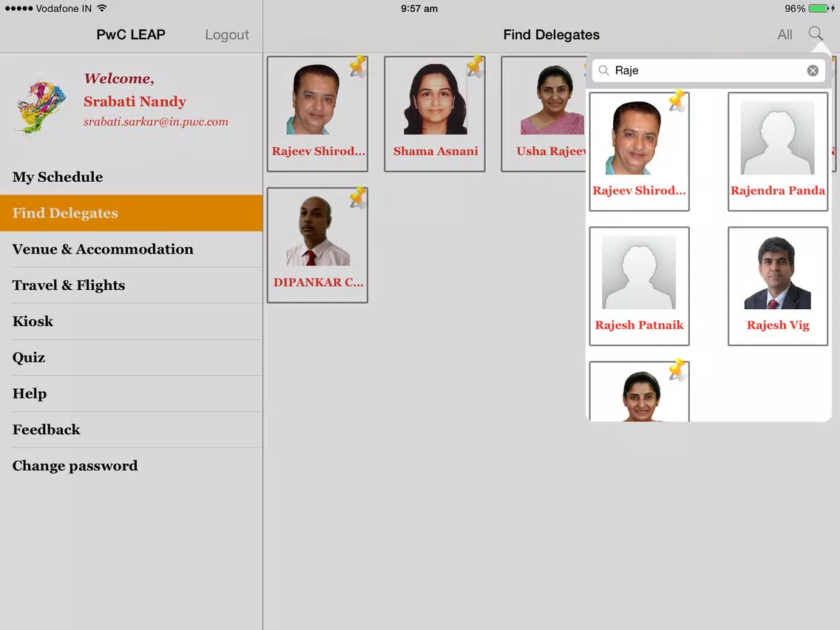The image size is (840, 630).
Task: Open the Feedback section
Action: tap(132, 430)
